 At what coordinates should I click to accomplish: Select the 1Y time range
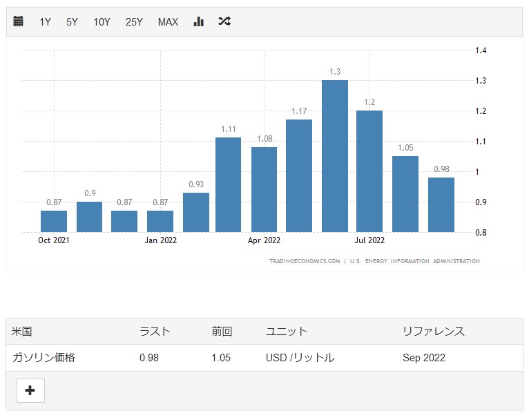coord(45,22)
